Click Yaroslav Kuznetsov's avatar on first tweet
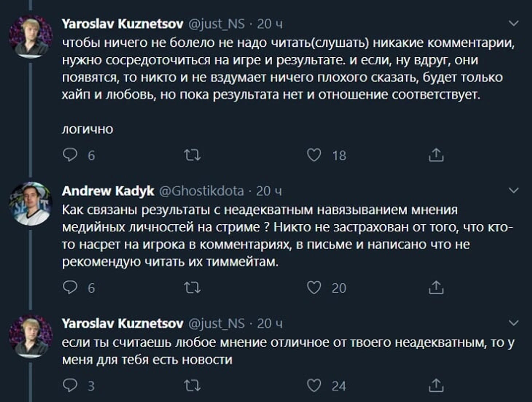This screenshot has width=532, height=402. (31, 36)
